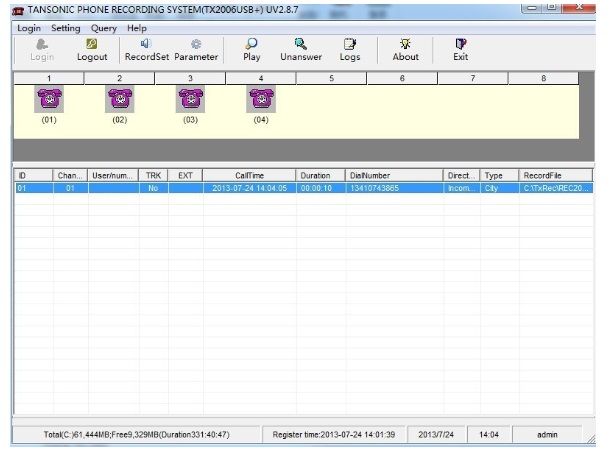The height and width of the screenshot is (454, 611).
Task: Select the Type cell showing City
Action: click(500, 188)
